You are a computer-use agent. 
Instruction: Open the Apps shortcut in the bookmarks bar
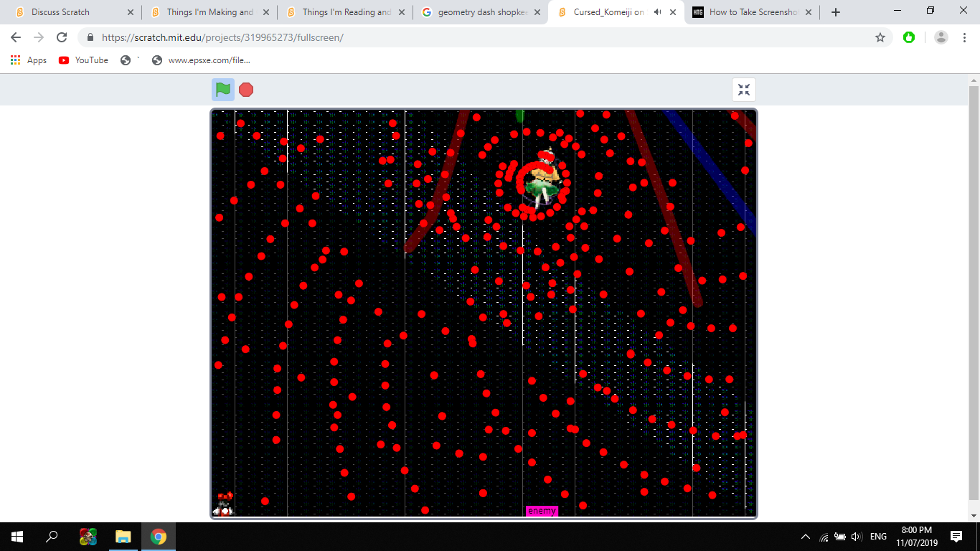point(29,60)
